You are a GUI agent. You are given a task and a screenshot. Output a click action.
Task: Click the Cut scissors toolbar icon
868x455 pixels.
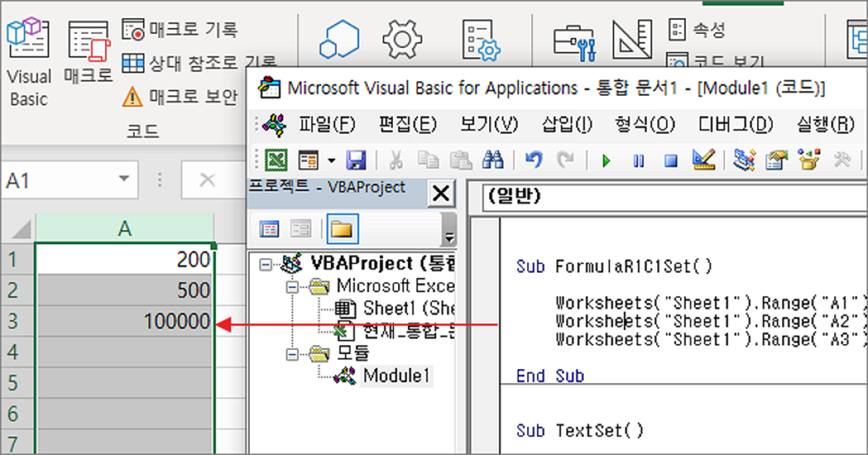coord(396,160)
